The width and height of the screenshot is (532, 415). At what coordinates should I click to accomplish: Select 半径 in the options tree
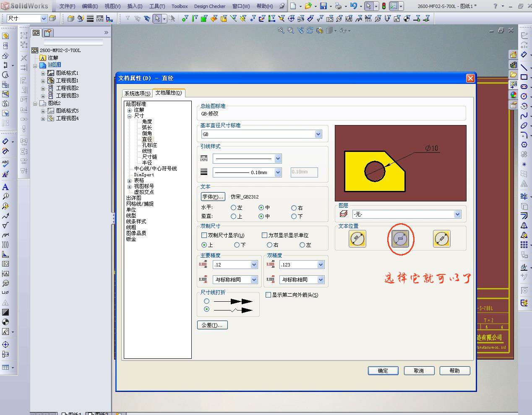(147, 163)
